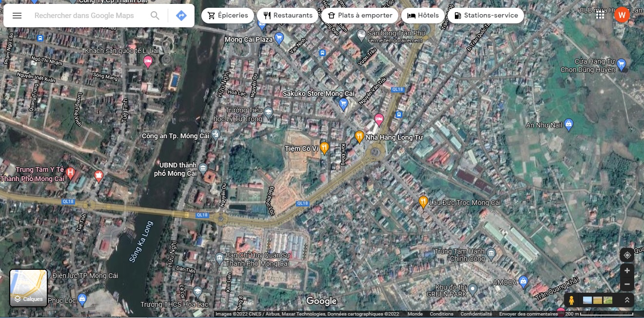Open the account profile avatar
This screenshot has height=318, width=644.
click(622, 15)
